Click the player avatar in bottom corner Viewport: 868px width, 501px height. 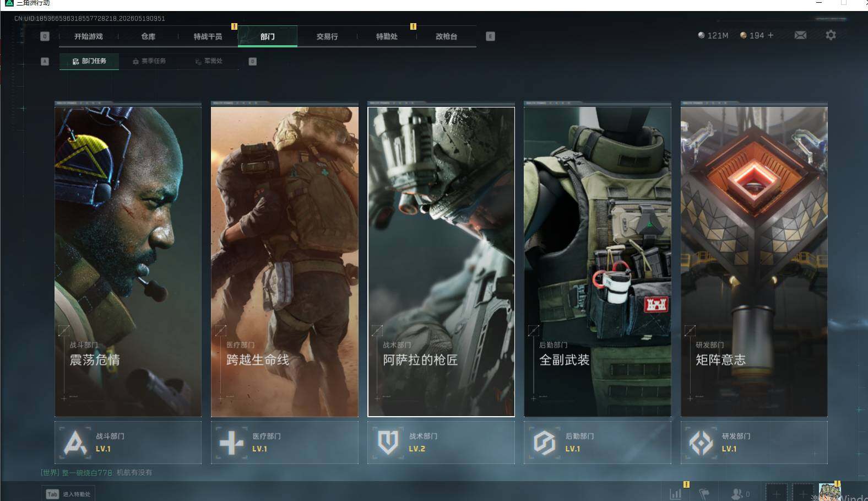829,492
